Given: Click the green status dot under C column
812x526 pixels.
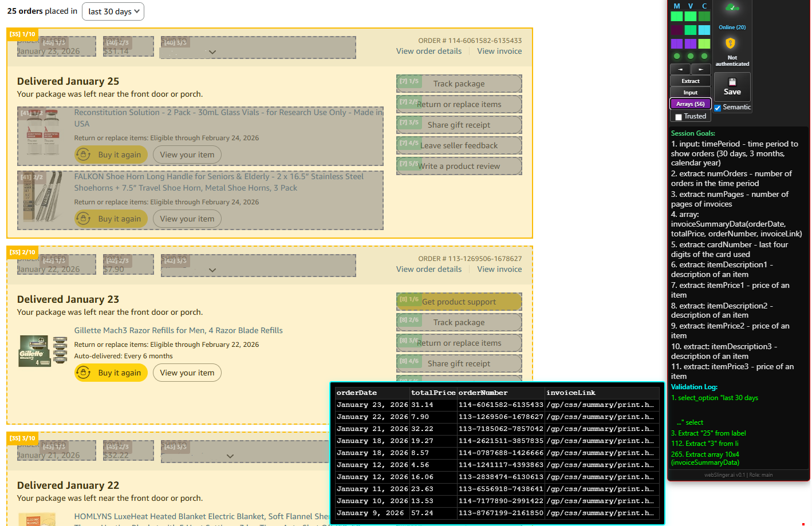Looking at the screenshot, I should 704,56.
